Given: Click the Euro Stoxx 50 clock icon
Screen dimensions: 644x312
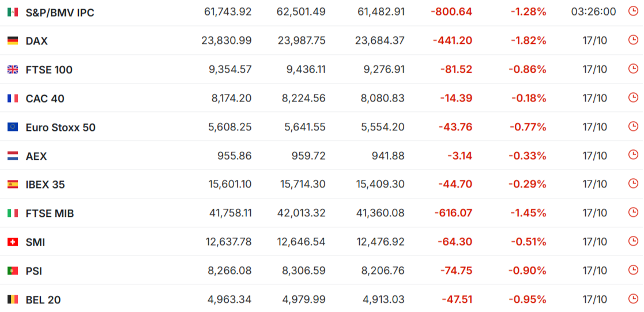Looking at the screenshot, I should pos(633,127).
